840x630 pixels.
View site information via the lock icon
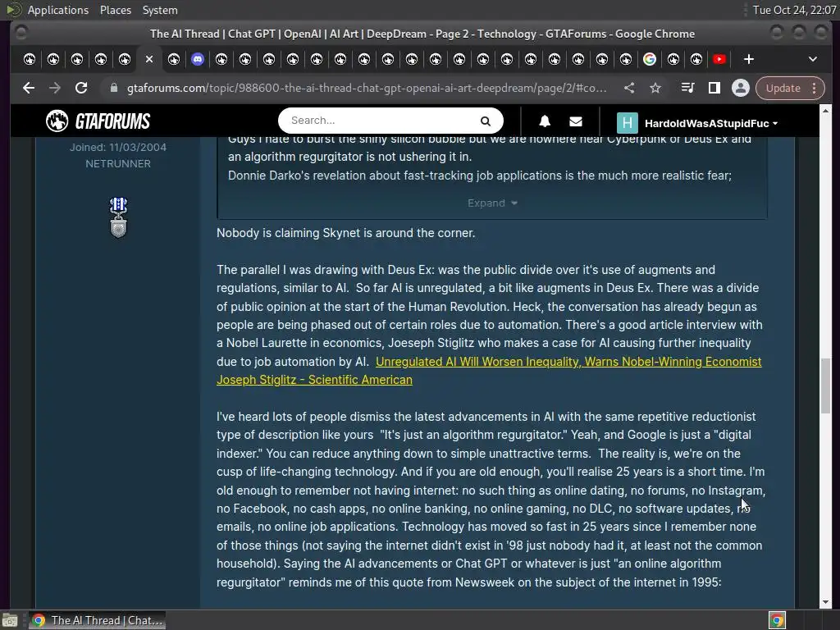click(x=113, y=88)
